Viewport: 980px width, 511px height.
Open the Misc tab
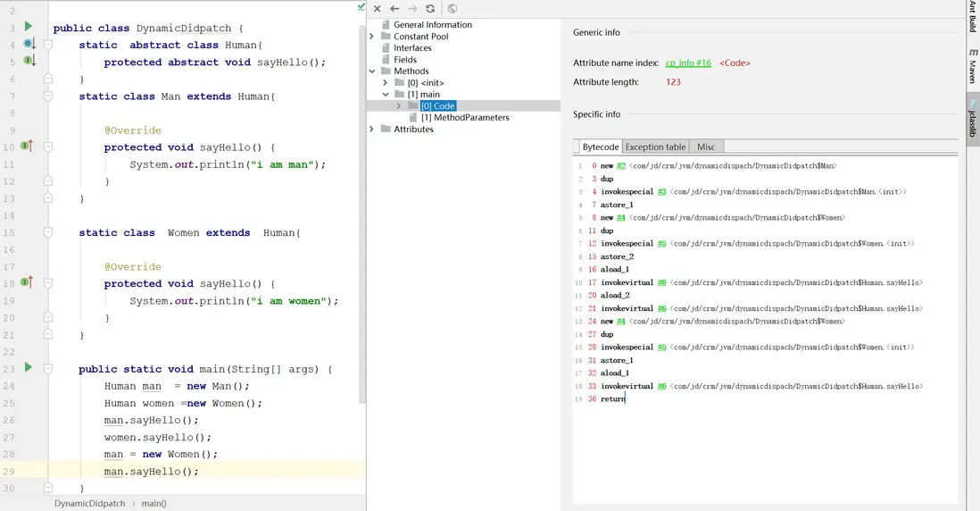pyautogui.click(x=705, y=147)
